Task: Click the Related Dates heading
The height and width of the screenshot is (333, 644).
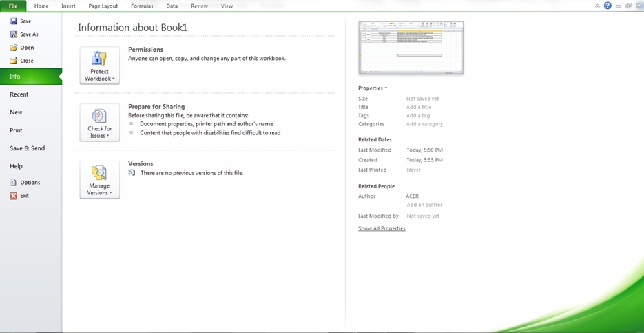Action: pos(375,139)
